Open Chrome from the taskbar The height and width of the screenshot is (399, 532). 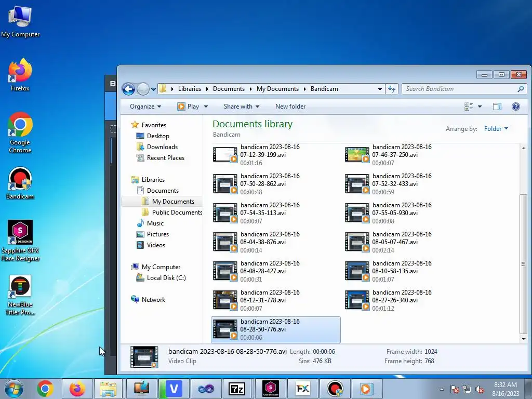click(45, 389)
